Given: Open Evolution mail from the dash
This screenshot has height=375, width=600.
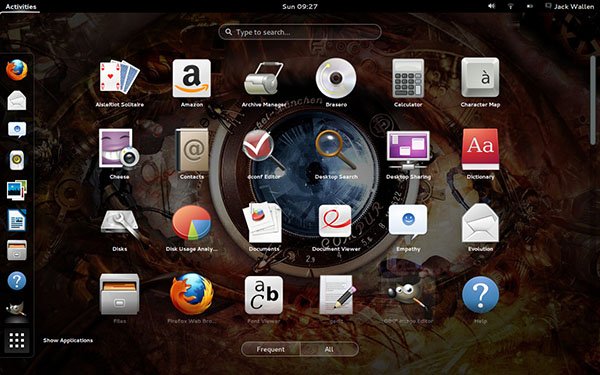Looking at the screenshot, I should coord(17,100).
